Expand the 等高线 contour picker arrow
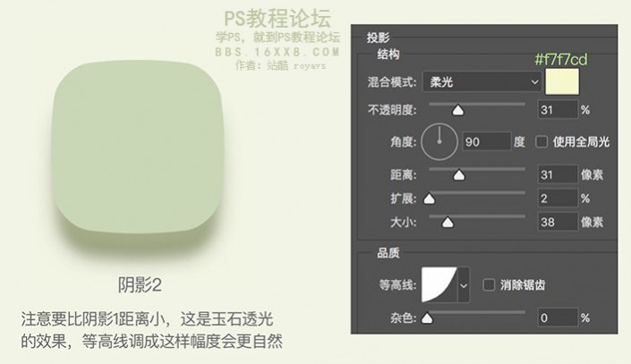 pyautogui.click(x=464, y=285)
